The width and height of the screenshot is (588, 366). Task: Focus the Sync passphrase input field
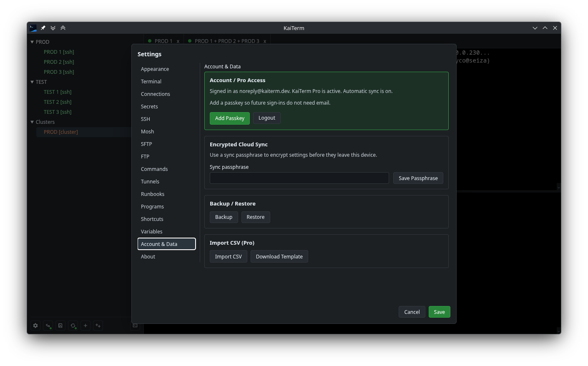click(x=299, y=178)
